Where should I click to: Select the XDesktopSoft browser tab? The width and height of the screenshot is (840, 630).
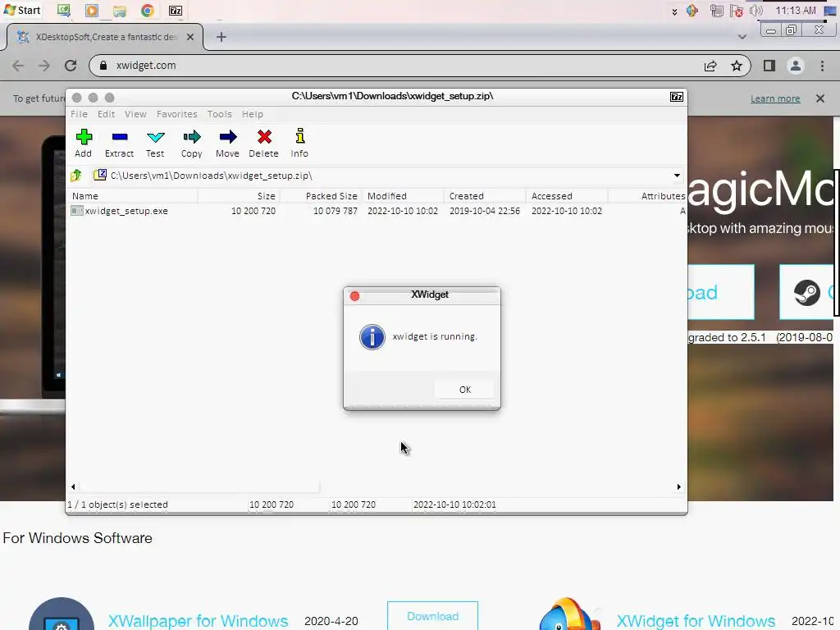click(x=105, y=37)
